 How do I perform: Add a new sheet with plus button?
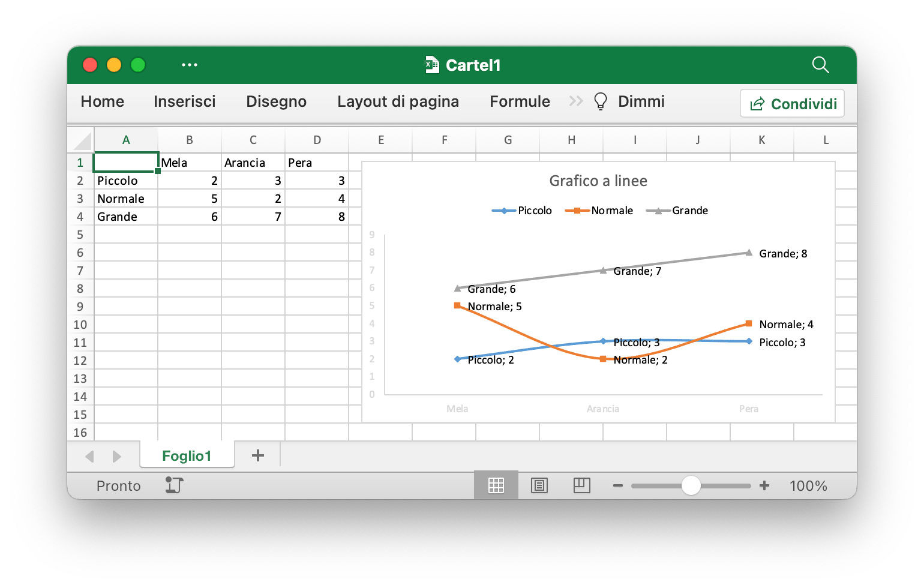[x=258, y=455]
